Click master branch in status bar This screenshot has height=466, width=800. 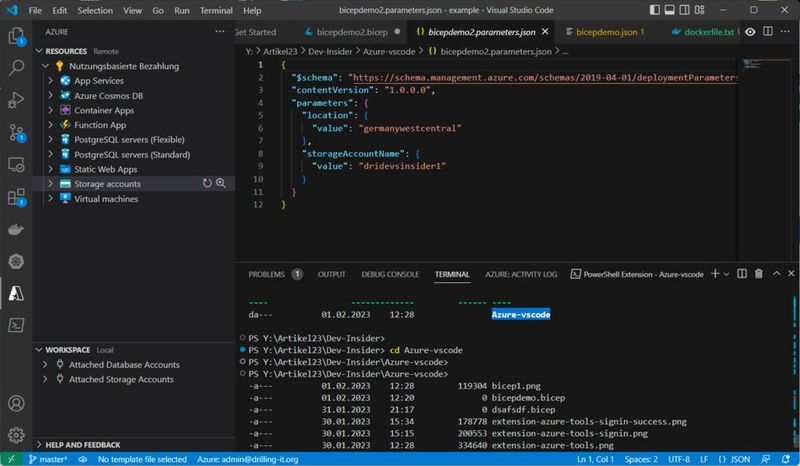point(47,459)
